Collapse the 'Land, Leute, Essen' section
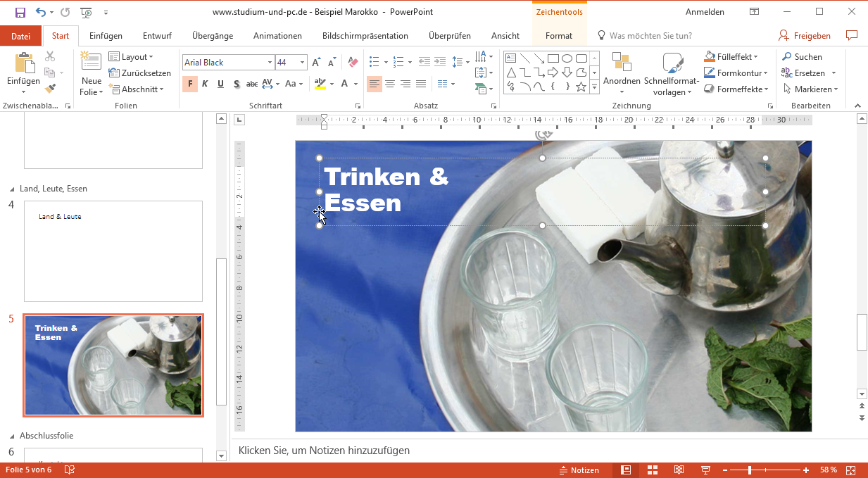The width and height of the screenshot is (868, 478). (x=12, y=189)
